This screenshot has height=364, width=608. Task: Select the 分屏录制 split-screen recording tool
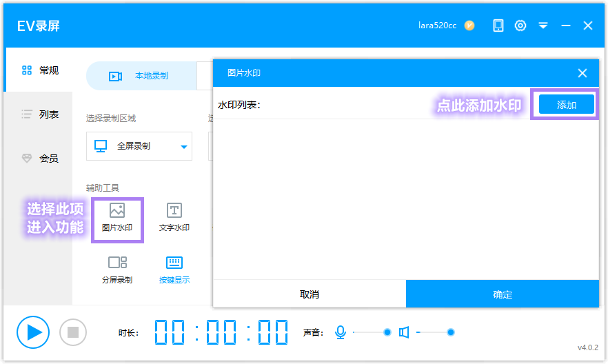(116, 270)
